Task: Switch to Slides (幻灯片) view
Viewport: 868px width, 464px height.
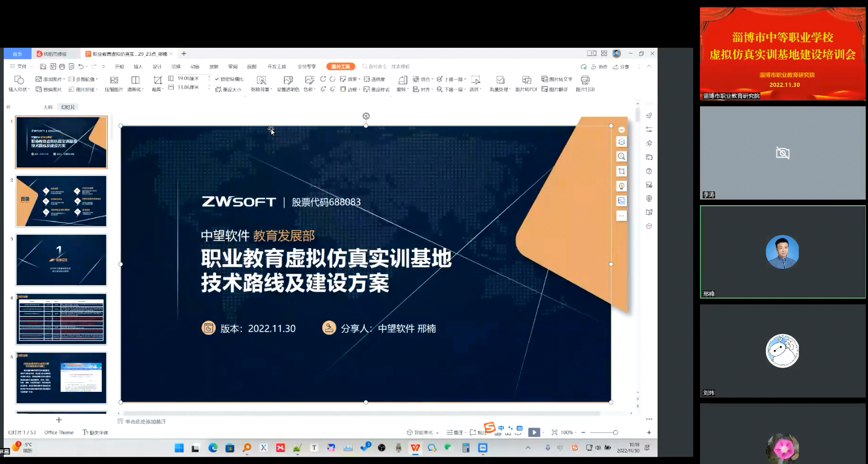Action: coord(68,107)
